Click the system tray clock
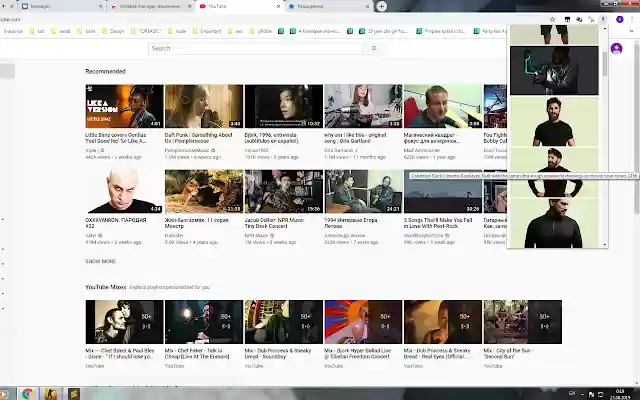The image size is (640, 400). [x=619, y=394]
